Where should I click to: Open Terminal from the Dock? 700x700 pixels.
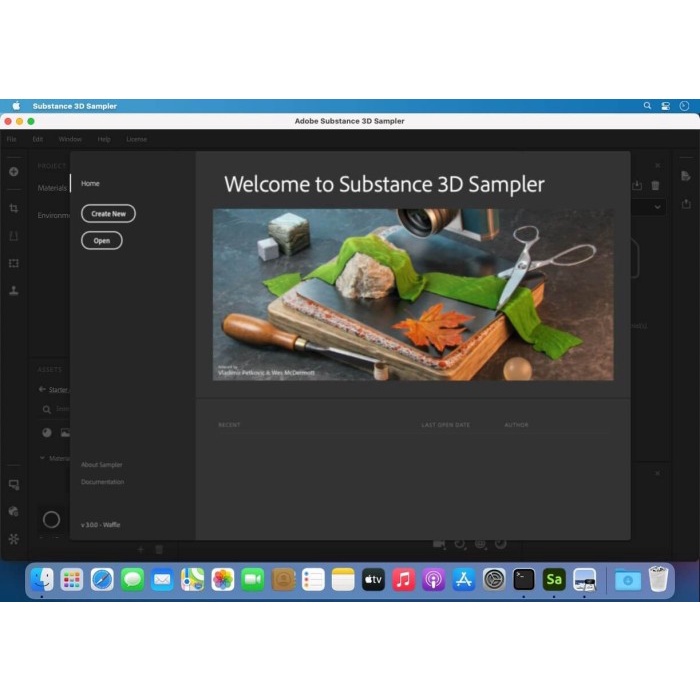pos(524,579)
